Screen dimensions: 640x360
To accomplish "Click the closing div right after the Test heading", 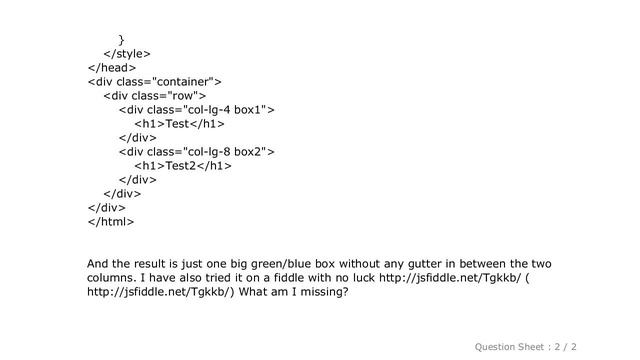I will (138, 138).
